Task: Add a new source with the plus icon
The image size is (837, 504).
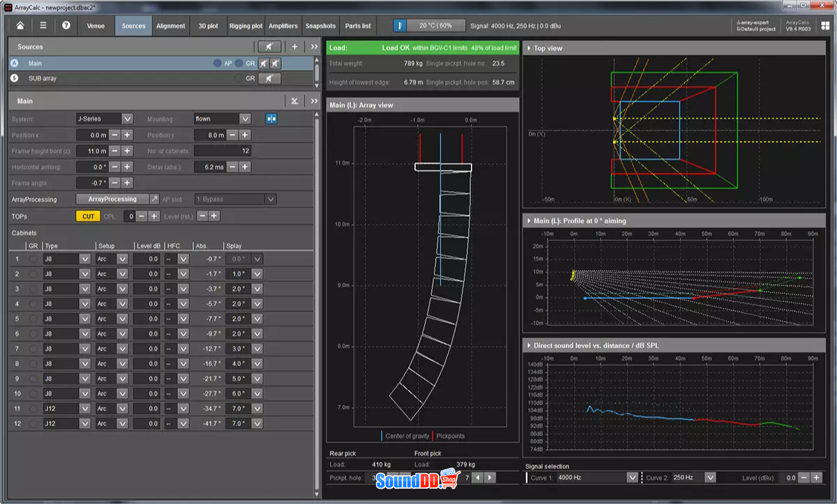Action: coord(294,47)
